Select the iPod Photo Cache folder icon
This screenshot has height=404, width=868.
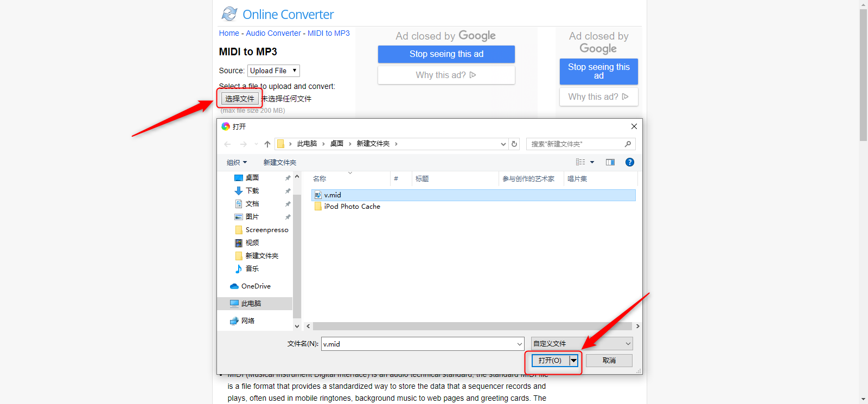[318, 207]
